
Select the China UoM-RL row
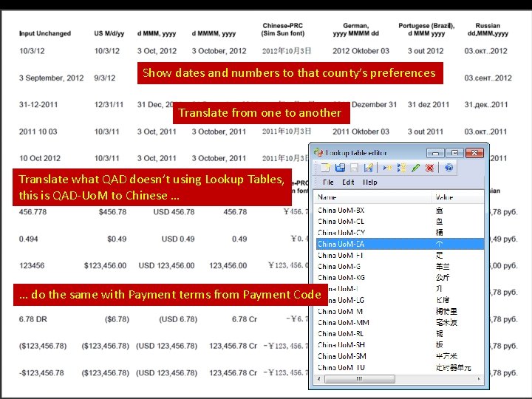click(400, 334)
